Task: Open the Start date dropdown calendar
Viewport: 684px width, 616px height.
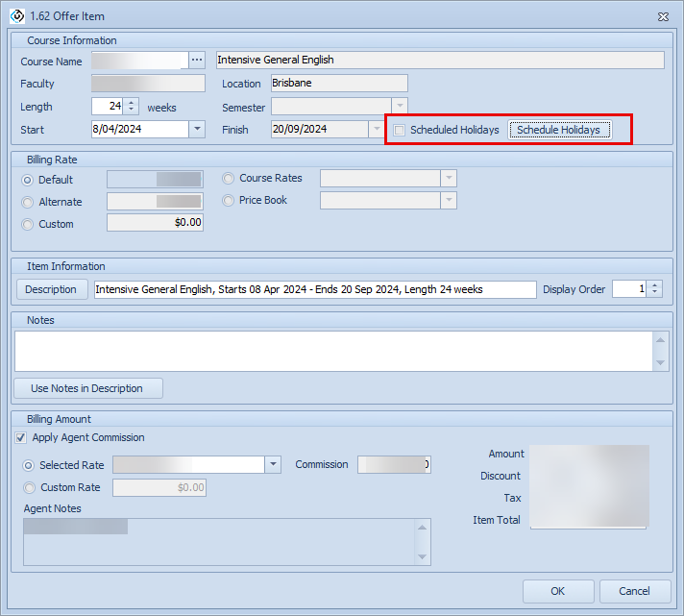Action: point(197,129)
